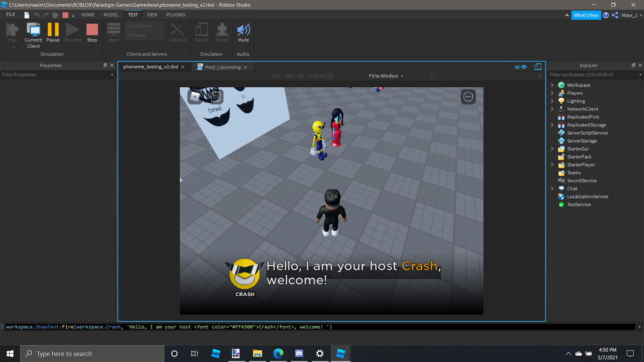Select SoundService in Explorer
The image size is (644, 362).
[581, 181]
